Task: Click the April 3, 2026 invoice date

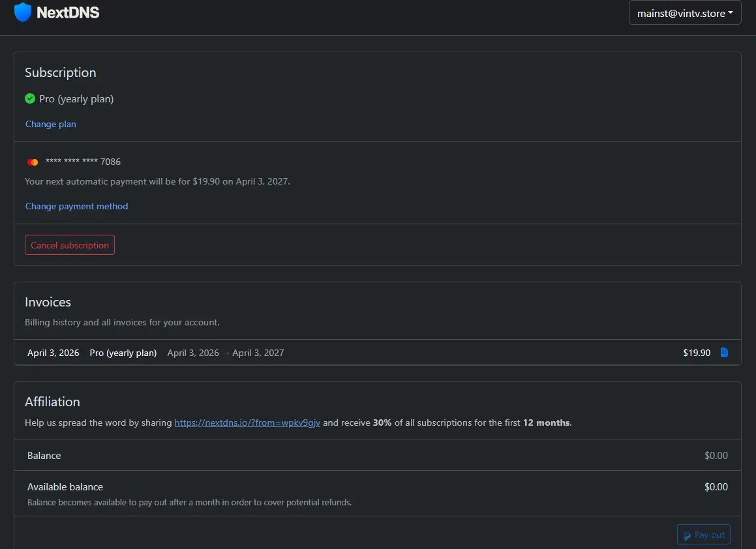Action: pyautogui.click(x=53, y=353)
